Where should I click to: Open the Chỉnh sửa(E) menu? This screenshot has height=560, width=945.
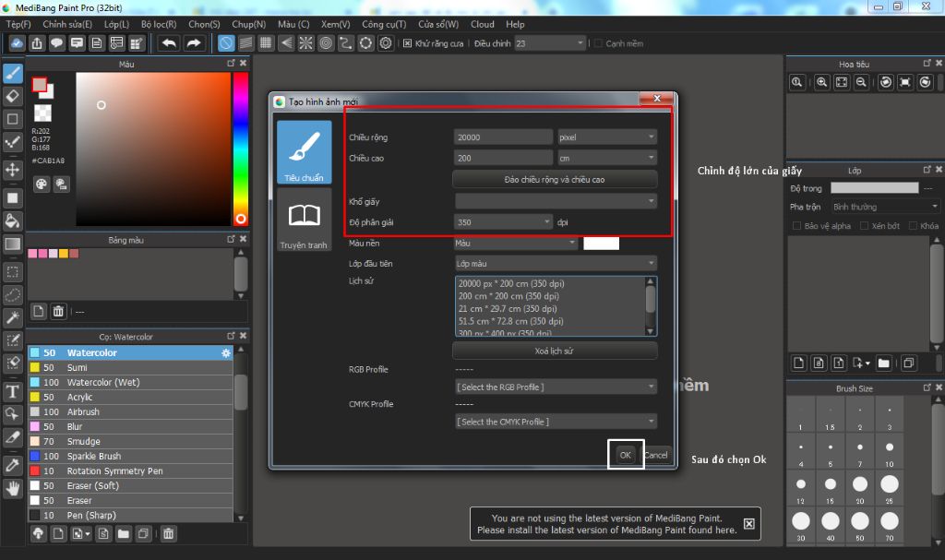point(67,24)
